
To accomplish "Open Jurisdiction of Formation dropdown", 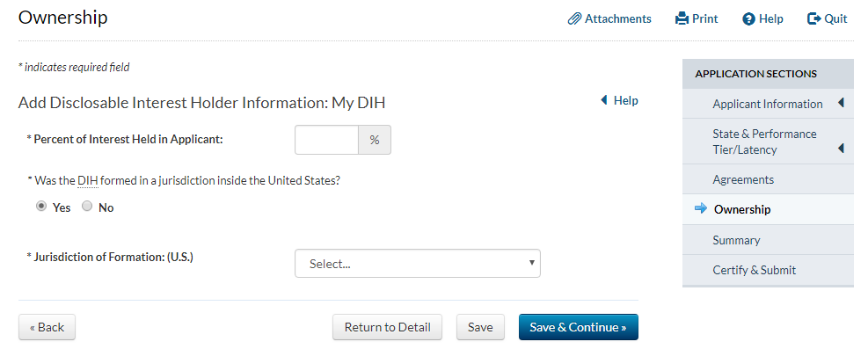I will point(418,263).
